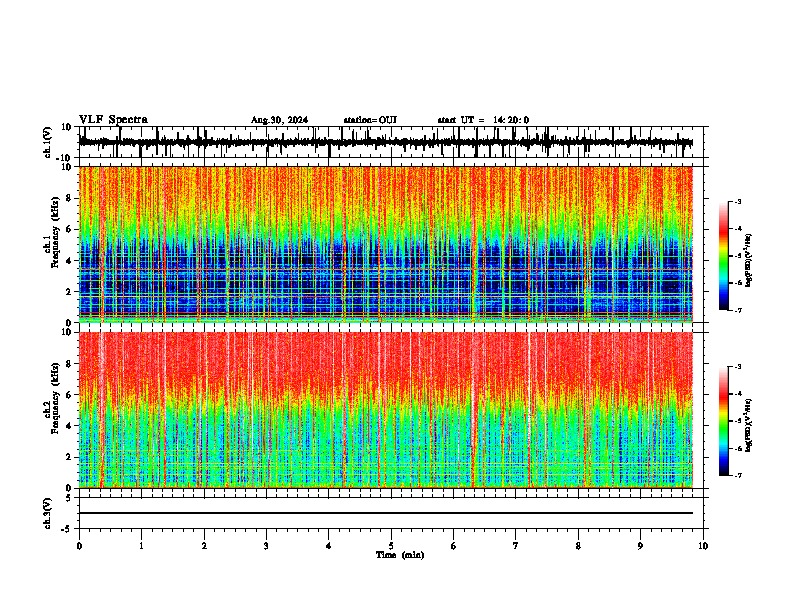This screenshot has height=612, width=792.
Task: Click the time axis tick label '5'
Action: [x=391, y=546]
